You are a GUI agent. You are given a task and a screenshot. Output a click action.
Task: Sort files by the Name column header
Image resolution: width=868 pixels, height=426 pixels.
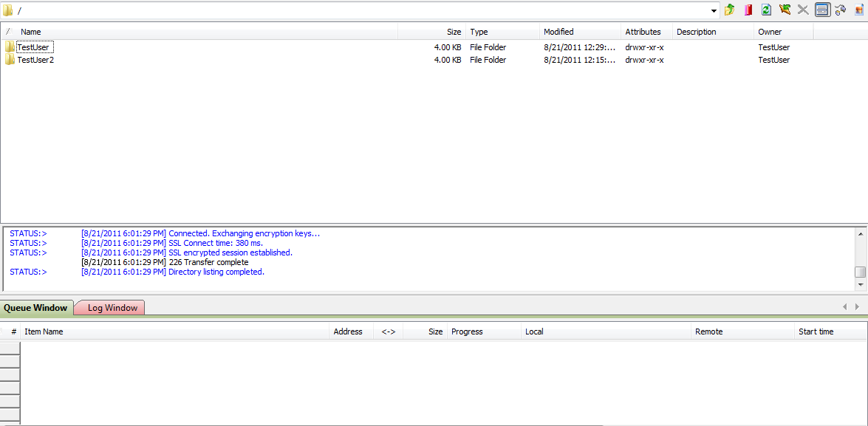[31, 32]
